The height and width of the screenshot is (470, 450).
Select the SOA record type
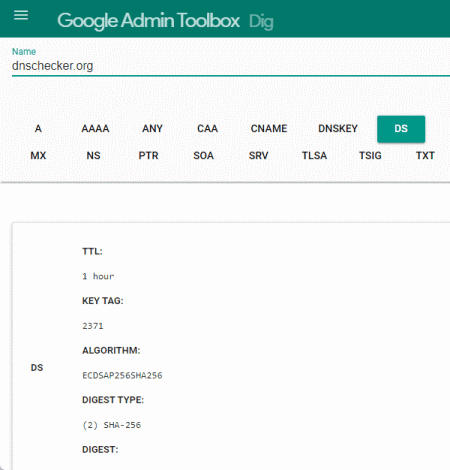203,156
